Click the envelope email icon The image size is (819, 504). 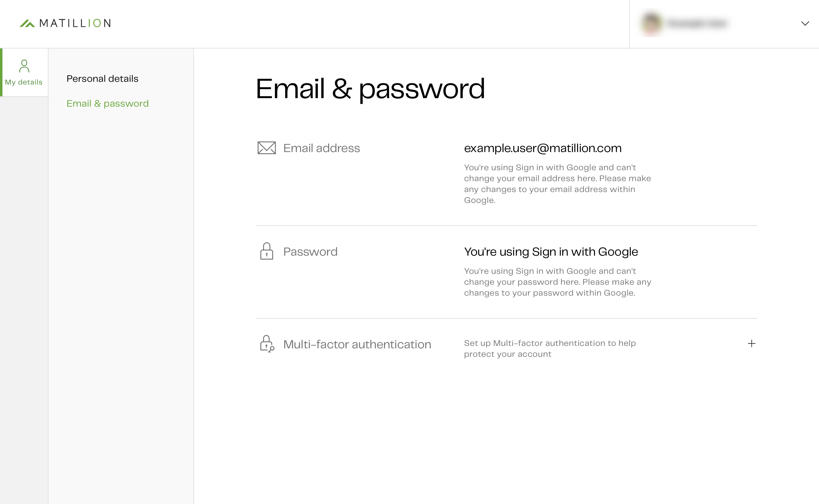[266, 148]
